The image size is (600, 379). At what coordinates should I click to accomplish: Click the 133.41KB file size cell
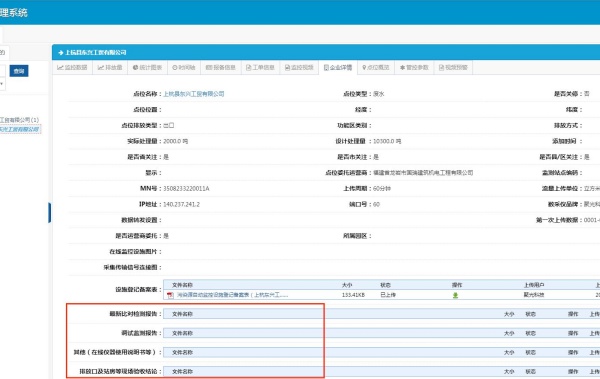coord(353,295)
